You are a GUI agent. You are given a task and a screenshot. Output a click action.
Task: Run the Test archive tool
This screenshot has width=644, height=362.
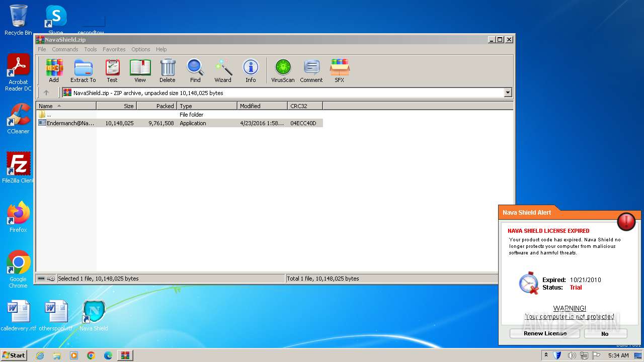(x=112, y=71)
